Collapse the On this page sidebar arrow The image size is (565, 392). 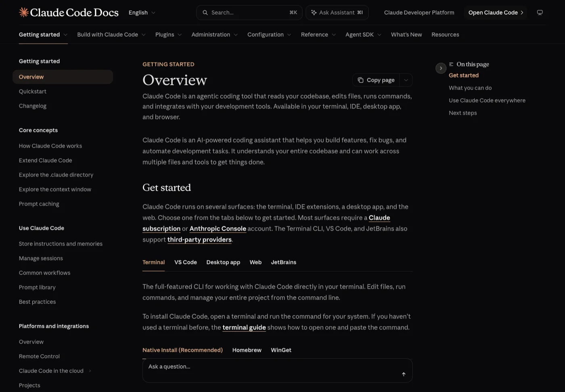441,68
